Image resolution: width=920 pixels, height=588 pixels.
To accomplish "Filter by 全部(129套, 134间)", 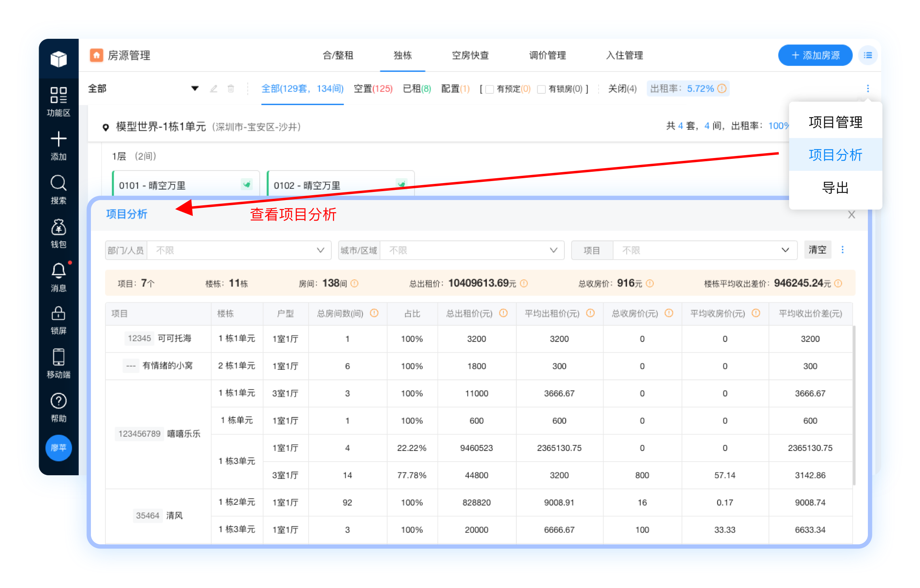I will [x=302, y=89].
